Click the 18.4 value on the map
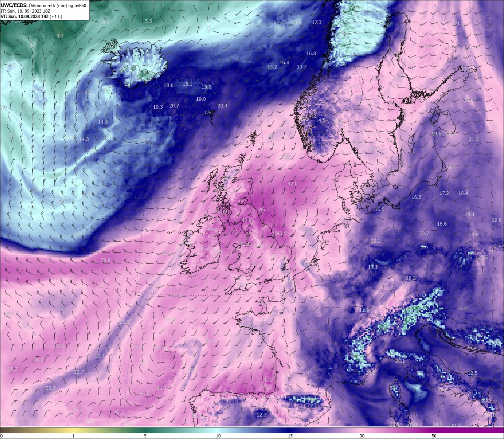504x439 pixels. (x=463, y=193)
